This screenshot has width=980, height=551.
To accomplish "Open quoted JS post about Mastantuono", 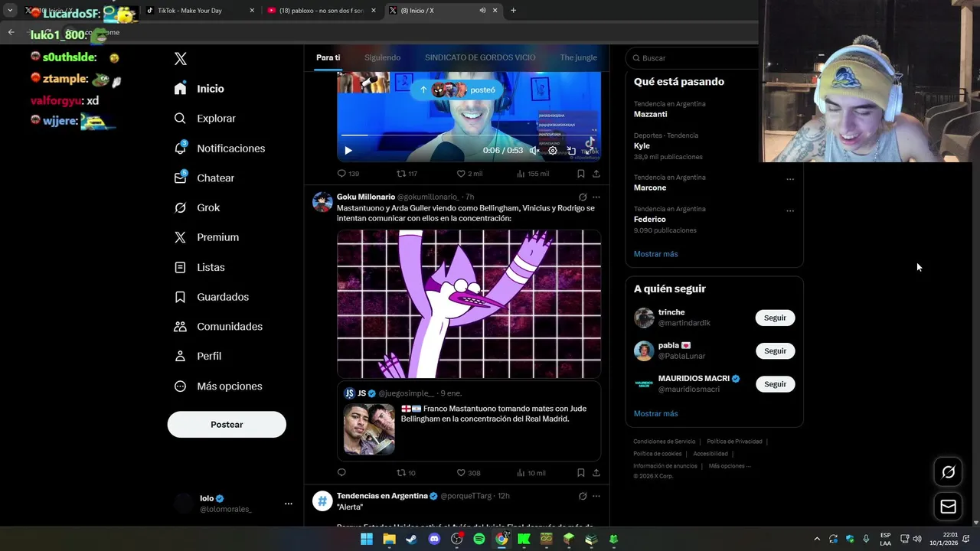I will tap(469, 421).
